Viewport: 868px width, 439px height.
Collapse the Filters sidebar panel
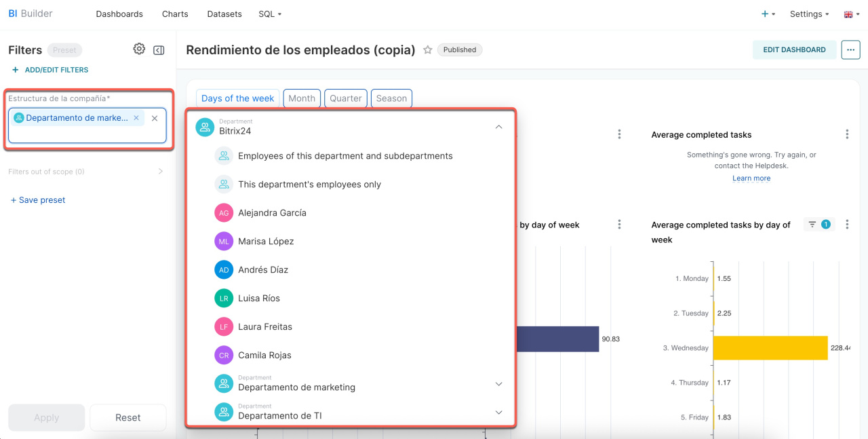(x=159, y=50)
